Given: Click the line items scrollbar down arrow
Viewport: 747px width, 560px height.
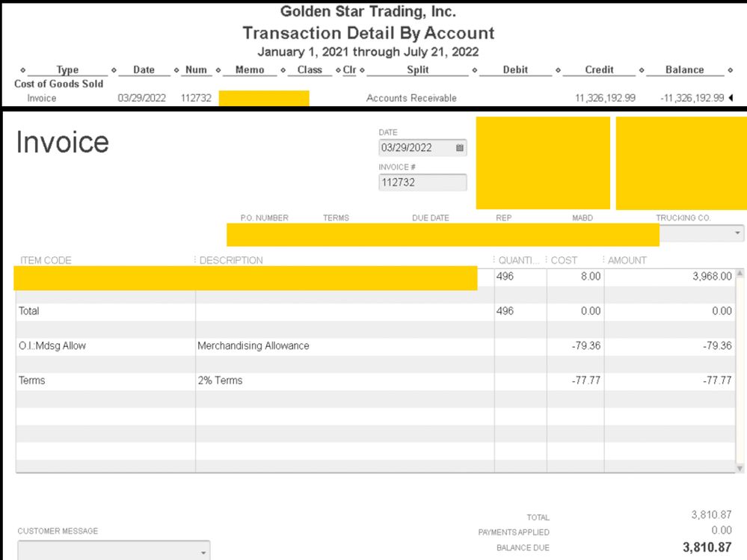Looking at the screenshot, I should tap(740, 469).
